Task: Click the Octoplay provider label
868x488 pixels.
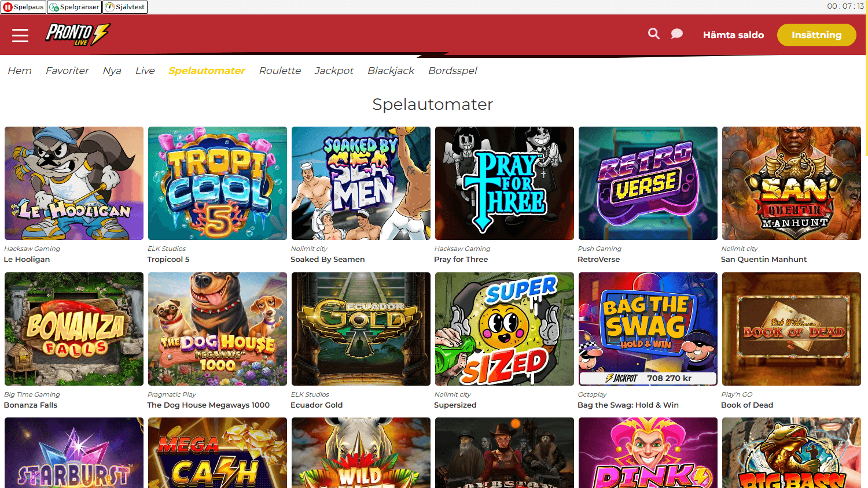Action: pyautogui.click(x=592, y=394)
